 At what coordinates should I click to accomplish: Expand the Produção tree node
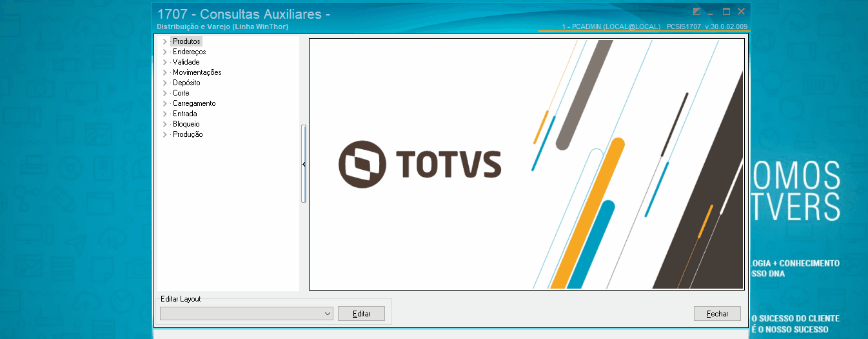165,134
